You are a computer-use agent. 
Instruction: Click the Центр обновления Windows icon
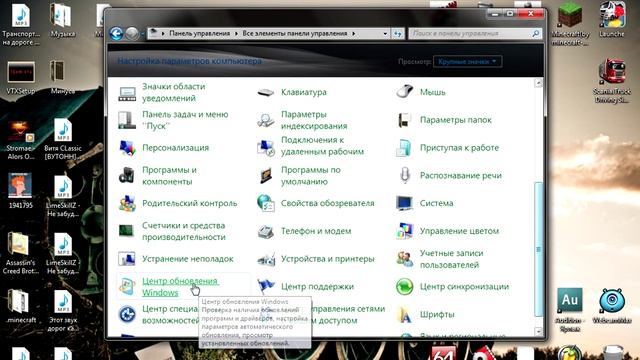coord(127,287)
